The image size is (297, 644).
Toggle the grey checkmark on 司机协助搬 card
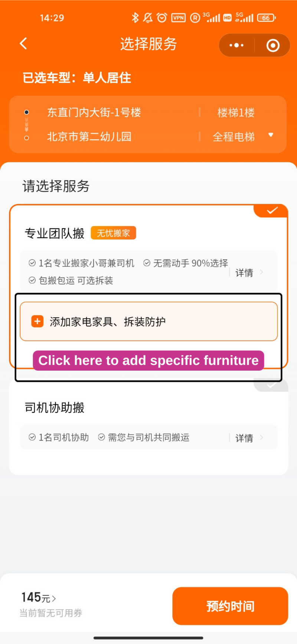point(271,386)
